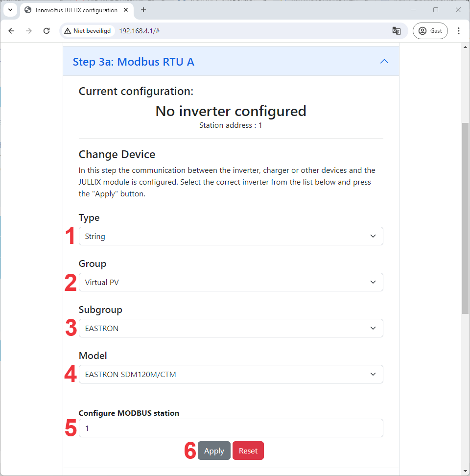The width and height of the screenshot is (470, 476).
Task: Collapse the Step 3a Modbus RTU A section
Action: (x=384, y=62)
